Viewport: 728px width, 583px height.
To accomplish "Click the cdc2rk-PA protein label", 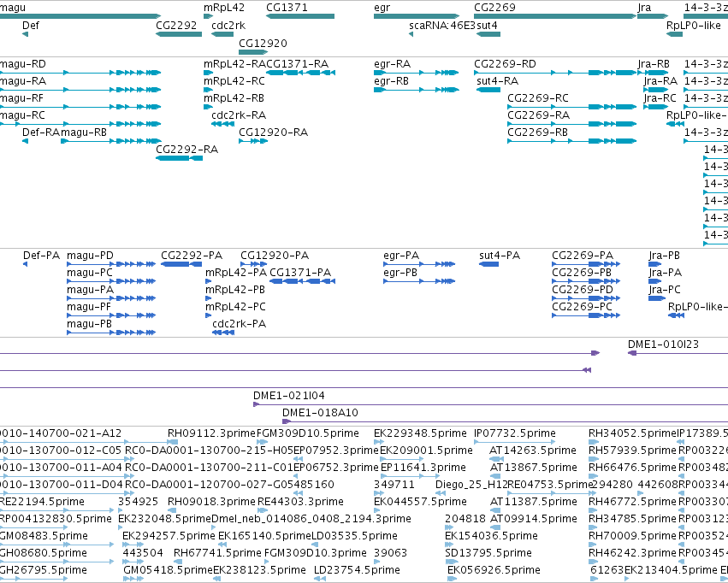I will (240, 324).
